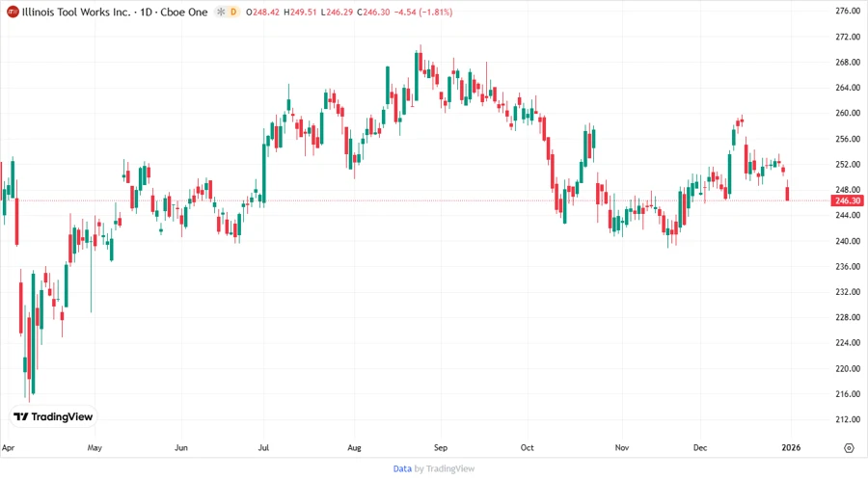Click the 260.00 price axis label
Screen dimensions: 868x480
[x=848, y=113]
